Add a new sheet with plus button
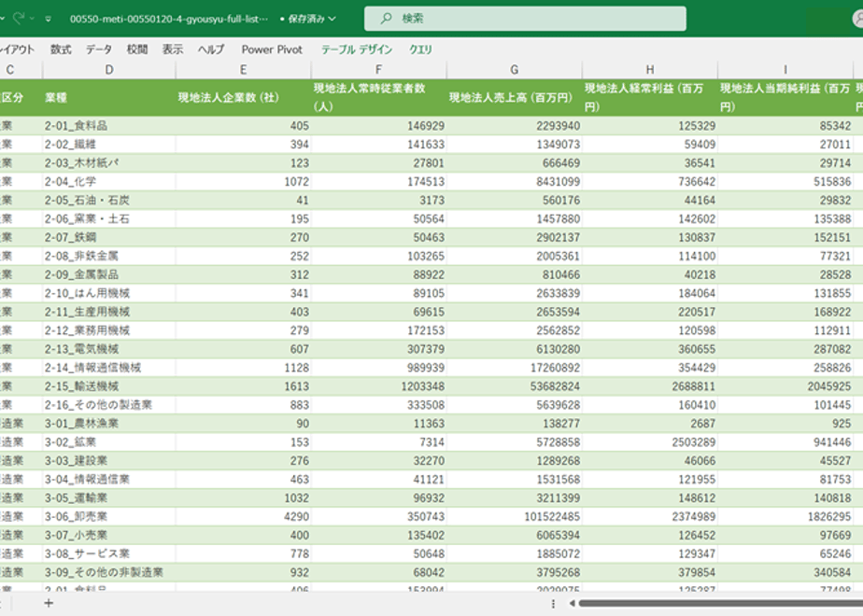The image size is (863, 616). coord(49,603)
